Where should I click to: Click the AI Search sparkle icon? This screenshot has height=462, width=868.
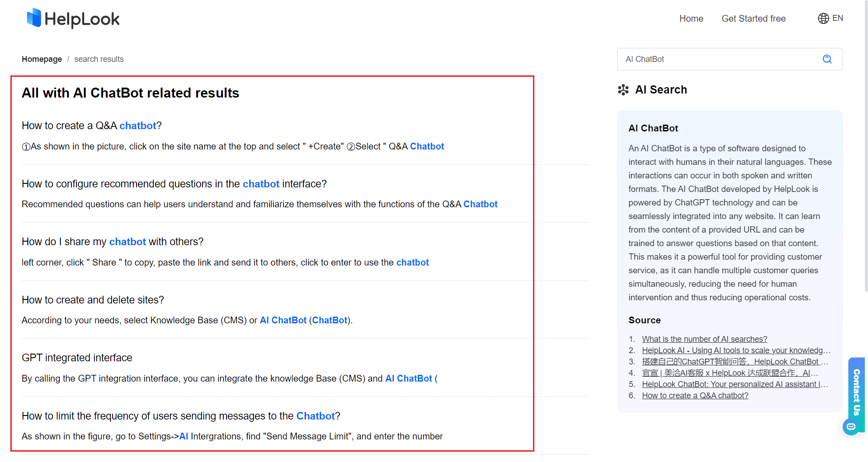[623, 90]
